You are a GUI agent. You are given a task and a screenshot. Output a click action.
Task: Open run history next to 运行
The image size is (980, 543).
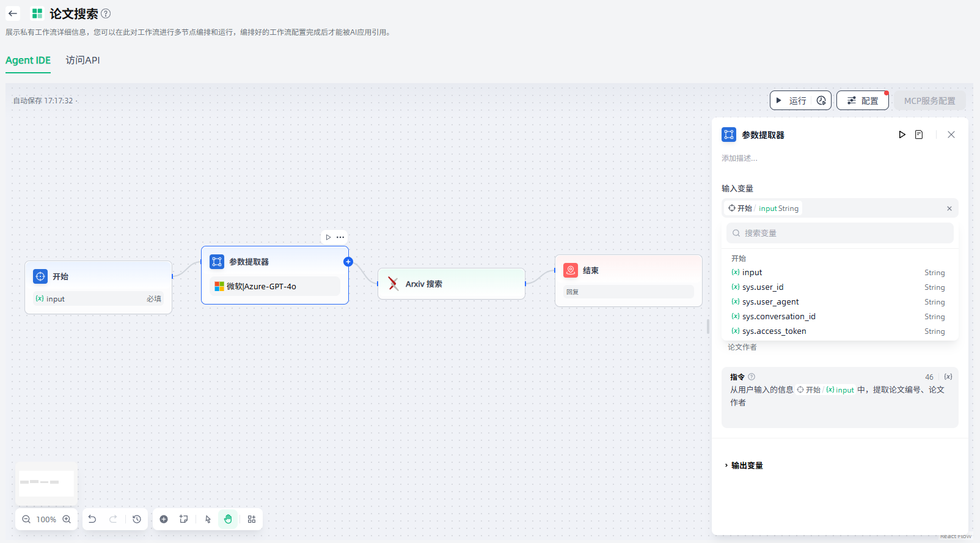point(821,101)
